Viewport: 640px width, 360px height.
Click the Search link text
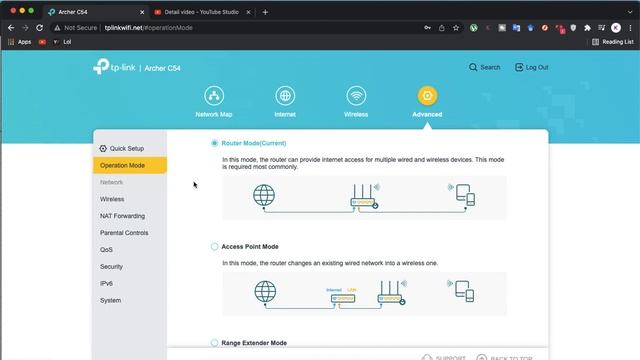(490, 67)
